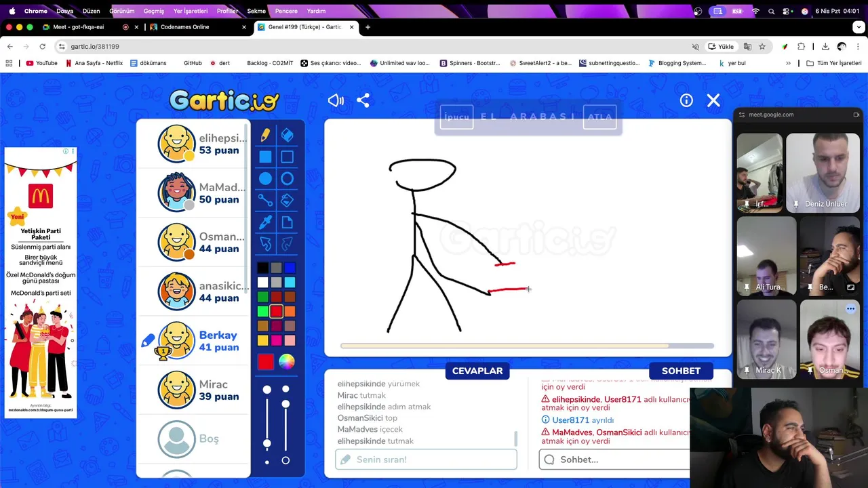Expand the Chrome tab search chevron
This screenshot has height=488, width=868.
859,27
